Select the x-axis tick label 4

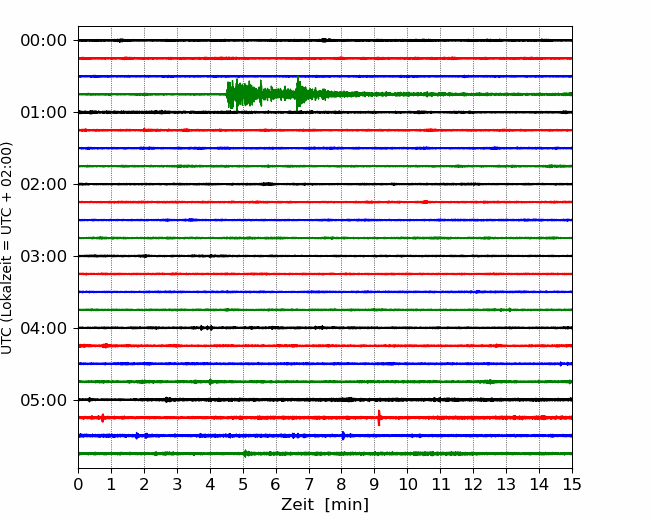(x=210, y=484)
